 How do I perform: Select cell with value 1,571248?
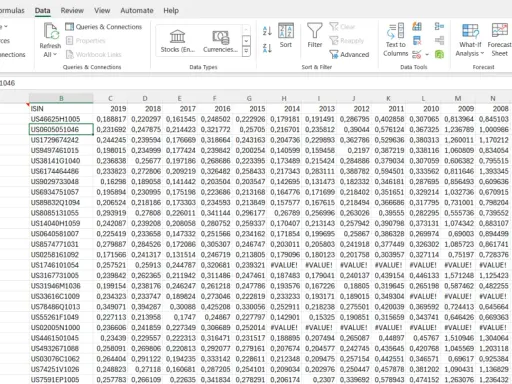458,275
